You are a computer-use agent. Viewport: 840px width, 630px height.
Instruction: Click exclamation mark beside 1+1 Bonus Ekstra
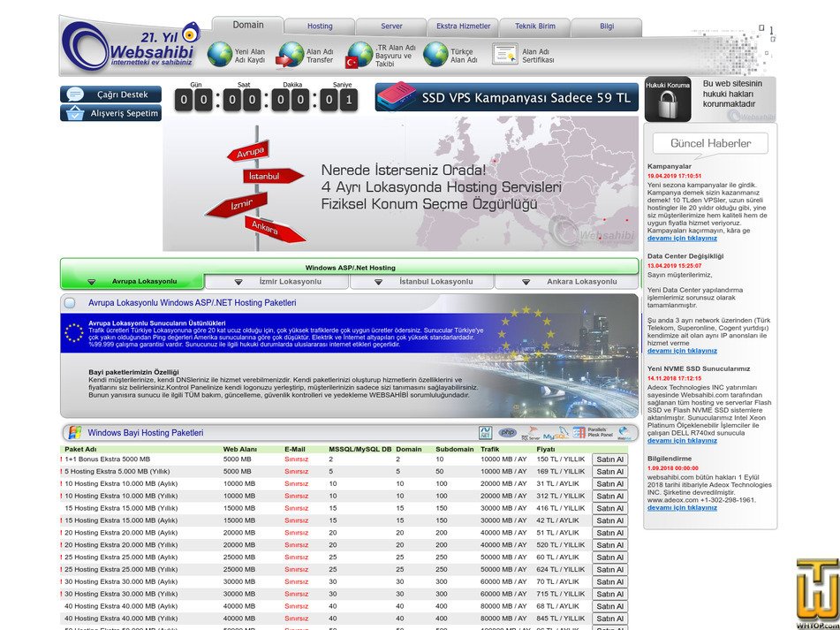pyautogui.click(x=62, y=459)
